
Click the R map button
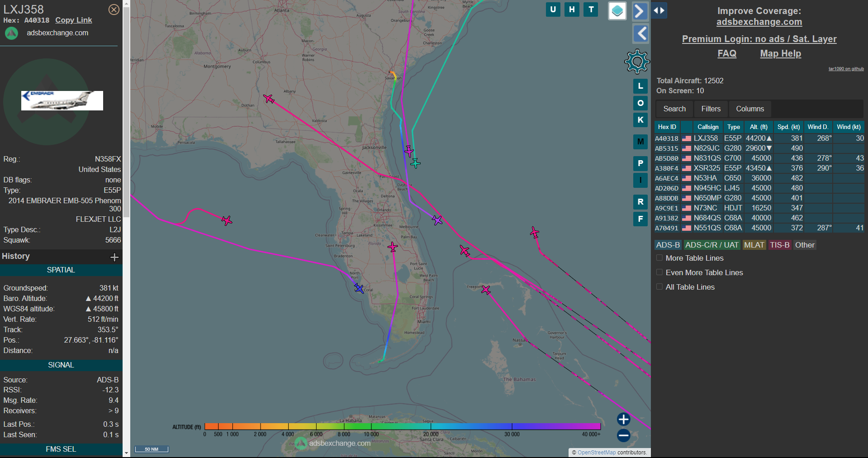tap(640, 202)
